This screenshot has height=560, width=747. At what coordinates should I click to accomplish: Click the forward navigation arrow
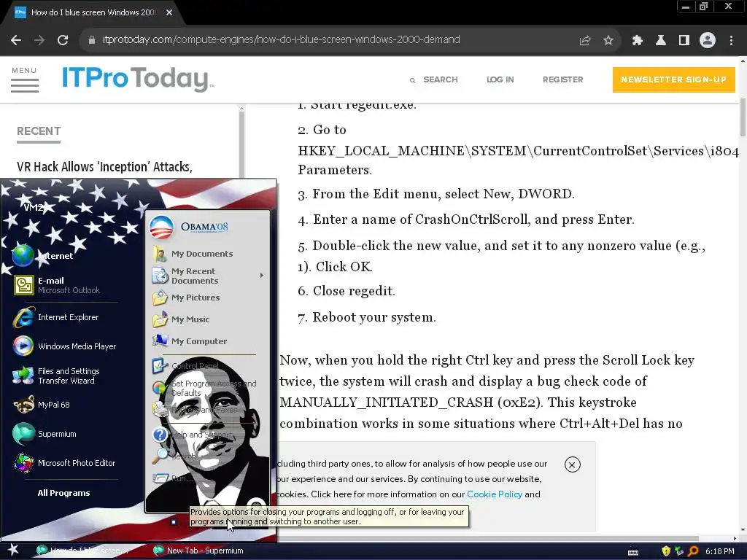(x=39, y=40)
